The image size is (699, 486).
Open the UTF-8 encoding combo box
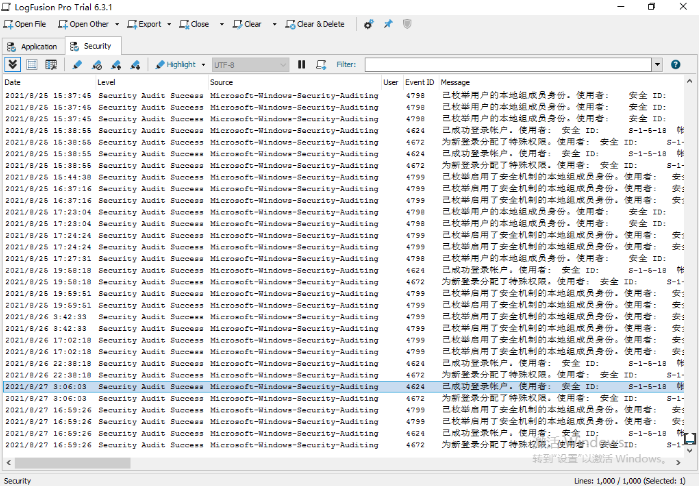pos(250,65)
